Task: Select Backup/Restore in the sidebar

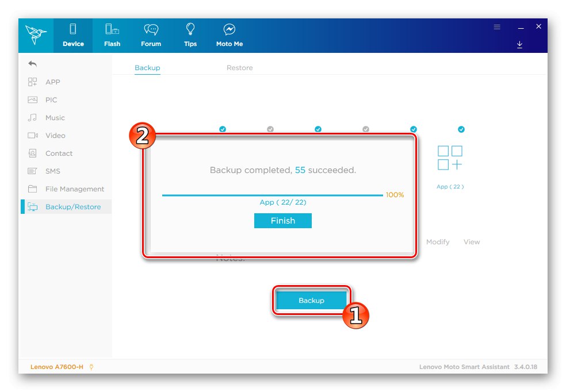Action: tap(66, 207)
